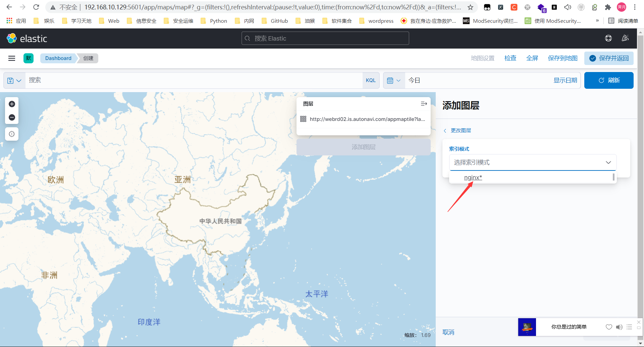
Task: Open the calendar date picker dropdown
Action: (x=393, y=80)
